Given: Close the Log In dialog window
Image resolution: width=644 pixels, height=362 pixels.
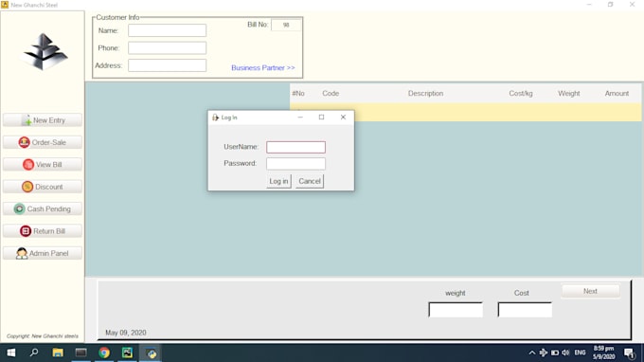Looking at the screenshot, I should 343,118.
